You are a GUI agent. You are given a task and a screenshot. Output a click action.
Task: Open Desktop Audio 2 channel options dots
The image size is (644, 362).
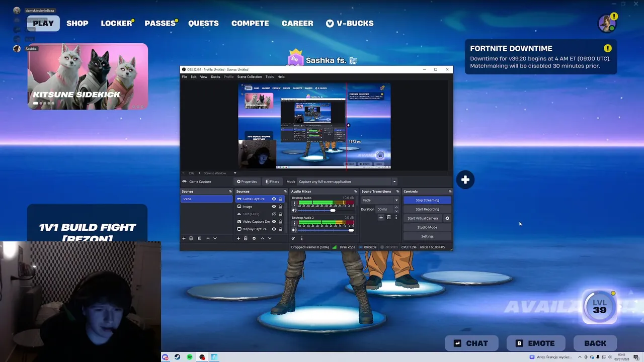click(294, 224)
